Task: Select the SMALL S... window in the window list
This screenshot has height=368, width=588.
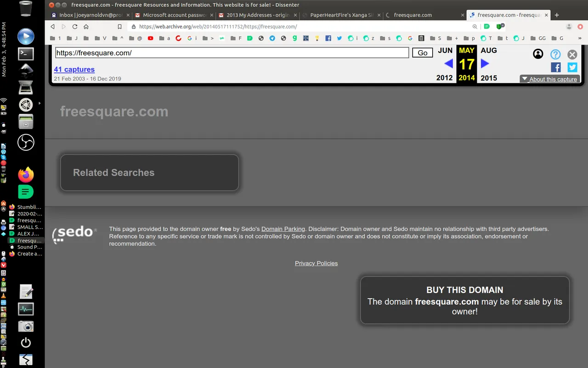Action: [x=25, y=227]
